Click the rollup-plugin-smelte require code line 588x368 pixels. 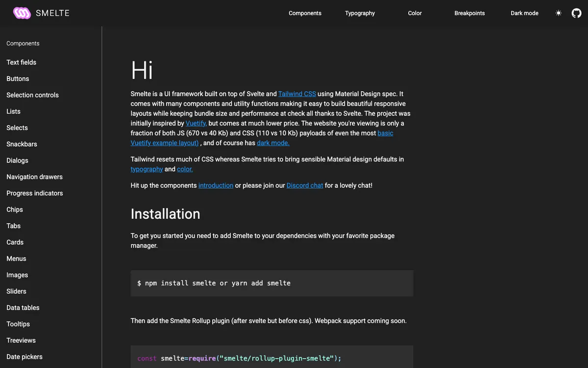pos(239,358)
